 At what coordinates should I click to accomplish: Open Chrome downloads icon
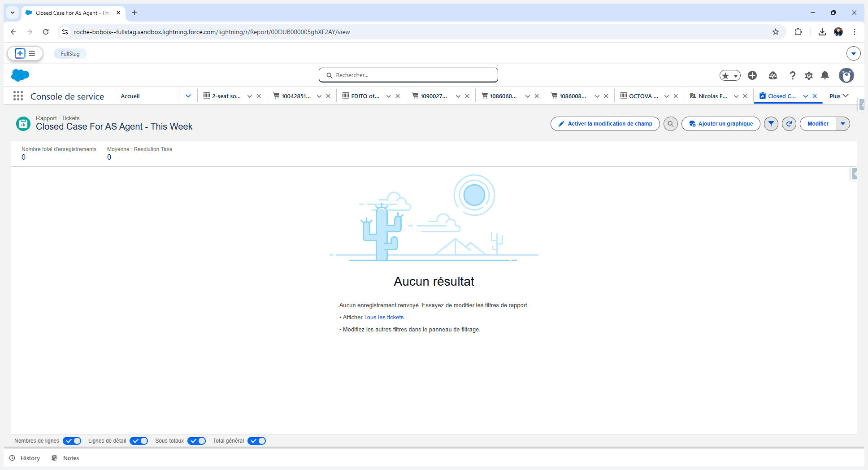click(x=822, y=32)
